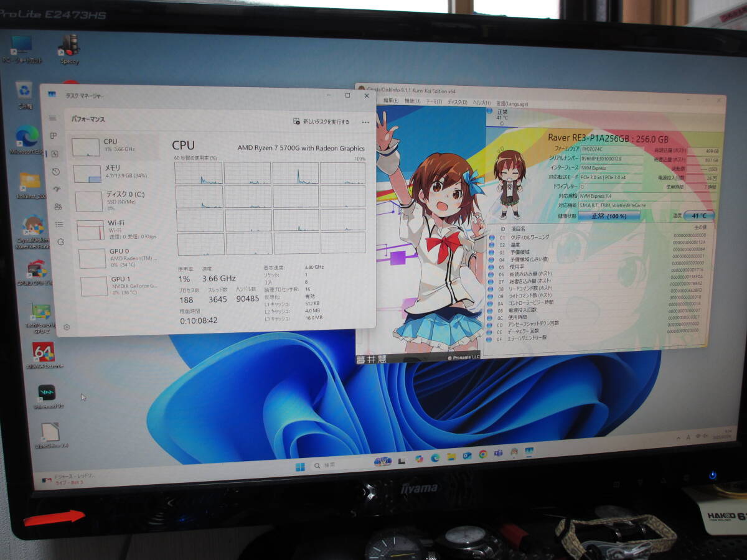
Task: Open Outlook from the taskbar
Action: point(467,455)
